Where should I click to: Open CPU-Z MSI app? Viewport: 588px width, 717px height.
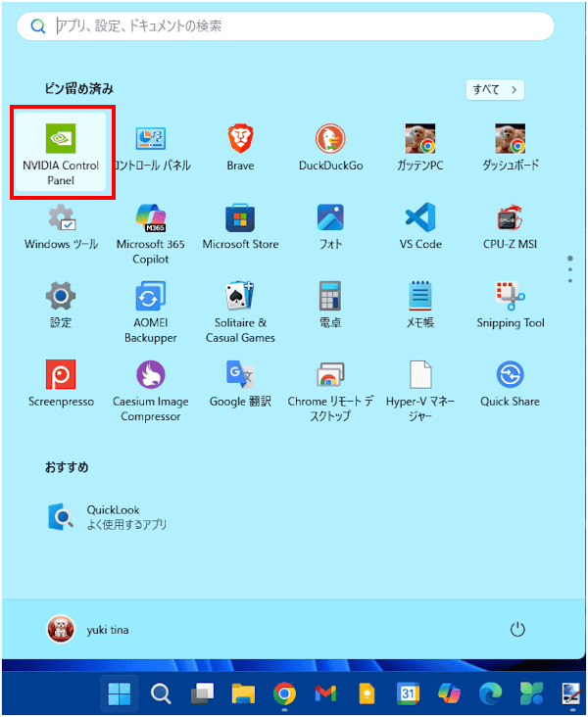pos(511,227)
